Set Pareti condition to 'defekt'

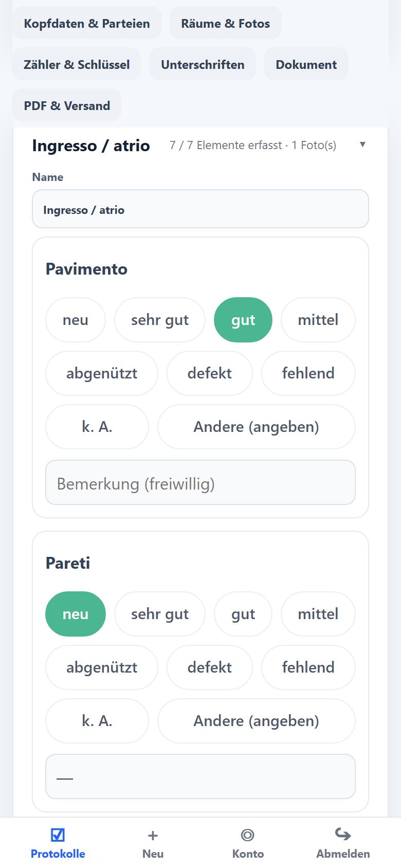(x=210, y=667)
